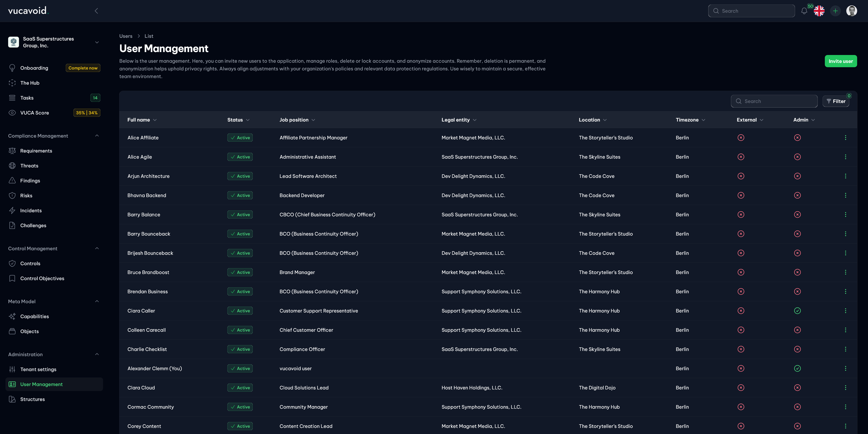The height and width of the screenshot is (434, 868).
Task: Expand the Status column sort dropdown
Action: tap(248, 120)
